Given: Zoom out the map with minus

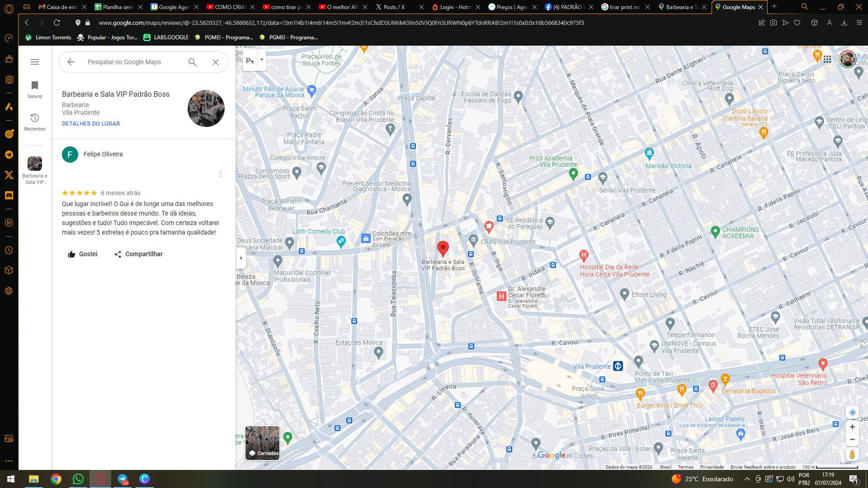Looking at the screenshot, I should (852, 440).
